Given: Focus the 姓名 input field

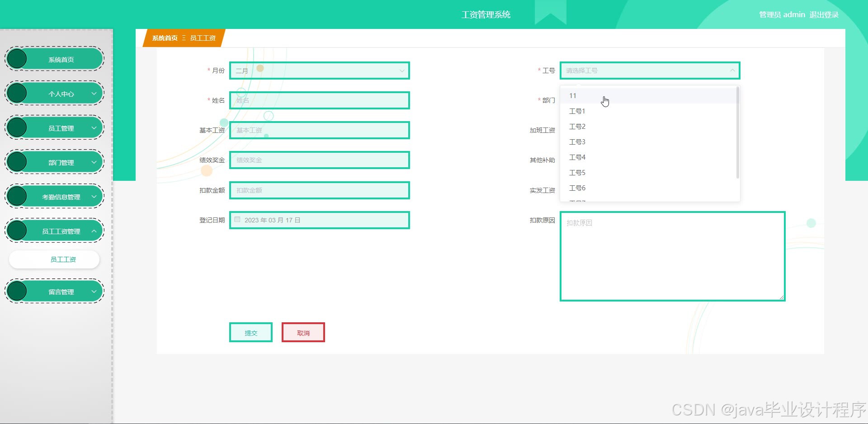Looking at the screenshot, I should [320, 100].
